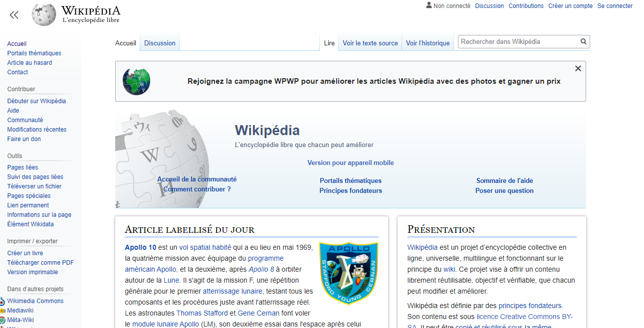Viewport: 644px width, 328px height.
Task: Click the Apollo 10 mission patch image
Action: point(349,274)
